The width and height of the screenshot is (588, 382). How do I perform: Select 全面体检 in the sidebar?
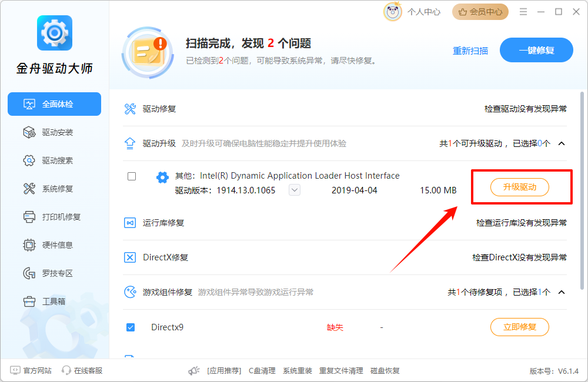[x=54, y=104]
